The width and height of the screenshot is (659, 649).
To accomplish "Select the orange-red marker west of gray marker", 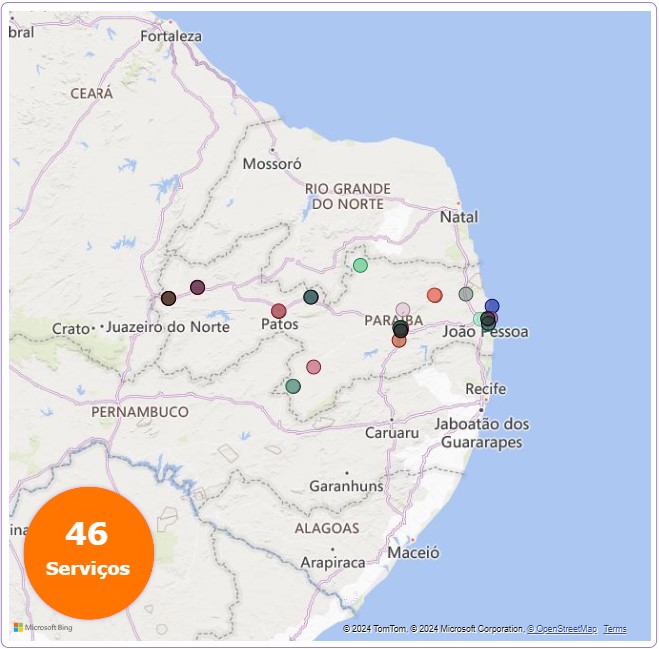I will point(435,295).
